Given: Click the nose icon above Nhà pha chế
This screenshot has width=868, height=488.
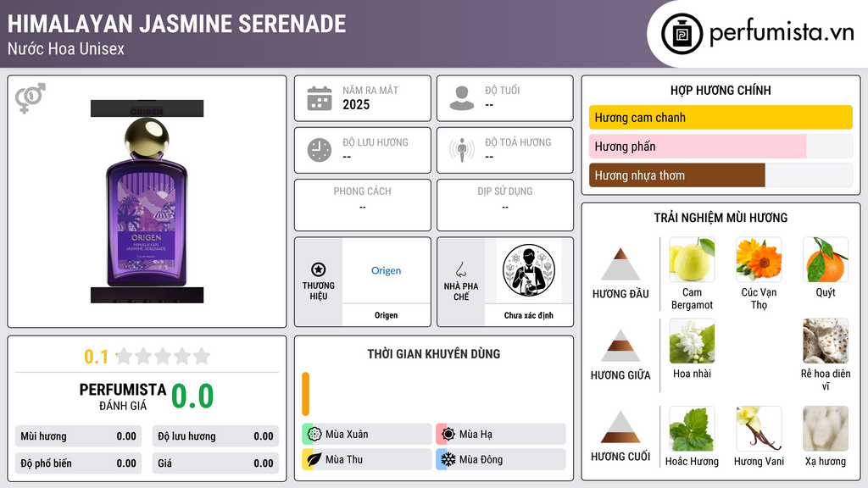Looking at the screenshot, I should (x=460, y=269).
